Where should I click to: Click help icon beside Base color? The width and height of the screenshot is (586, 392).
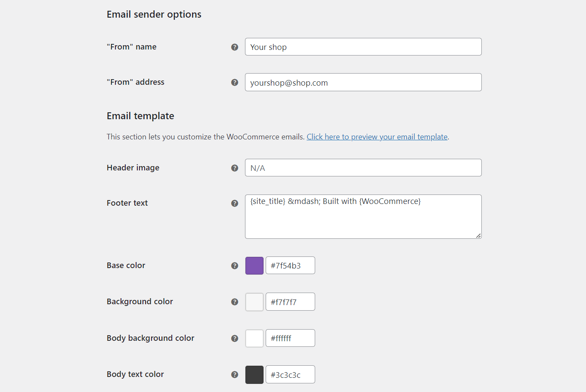pyautogui.click(x=235, y=265)
